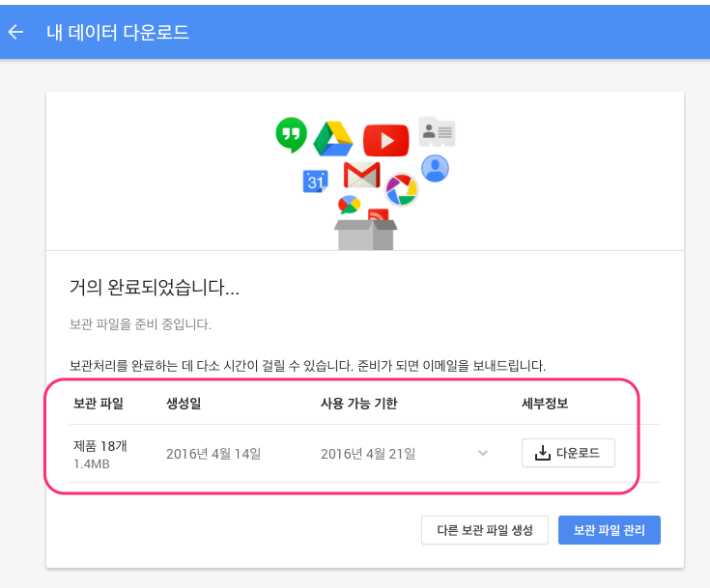Click 다른 보관 파일 생성 button
The image size is (710, 588).
[485, 530]
